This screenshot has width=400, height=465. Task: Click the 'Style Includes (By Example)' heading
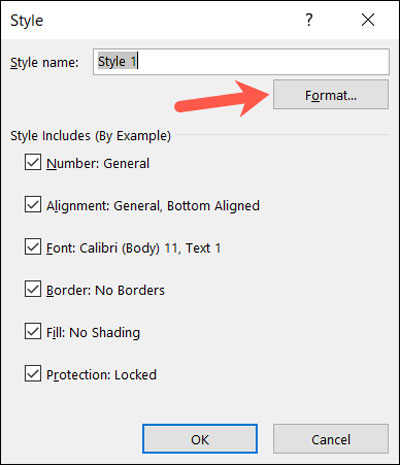[90, 136]
